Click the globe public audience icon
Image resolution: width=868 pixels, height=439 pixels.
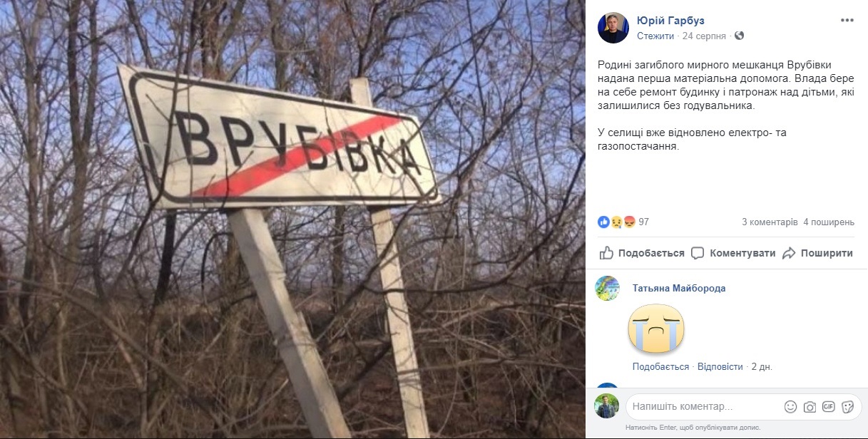[x=739, y=36]
